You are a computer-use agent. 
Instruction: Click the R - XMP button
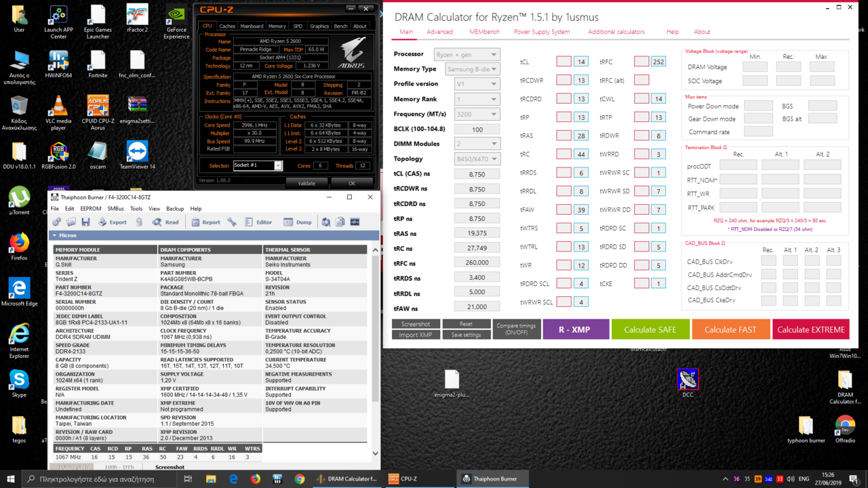click(x=574, y=329)
